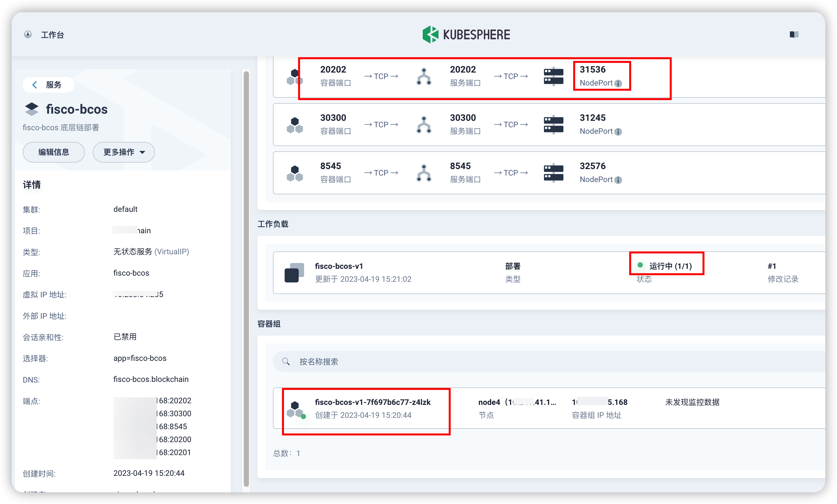Image resolution: width=837 pixels, height=504 pixels.
Task: Click the 部署 workload type label
Action: click(513, 266)
